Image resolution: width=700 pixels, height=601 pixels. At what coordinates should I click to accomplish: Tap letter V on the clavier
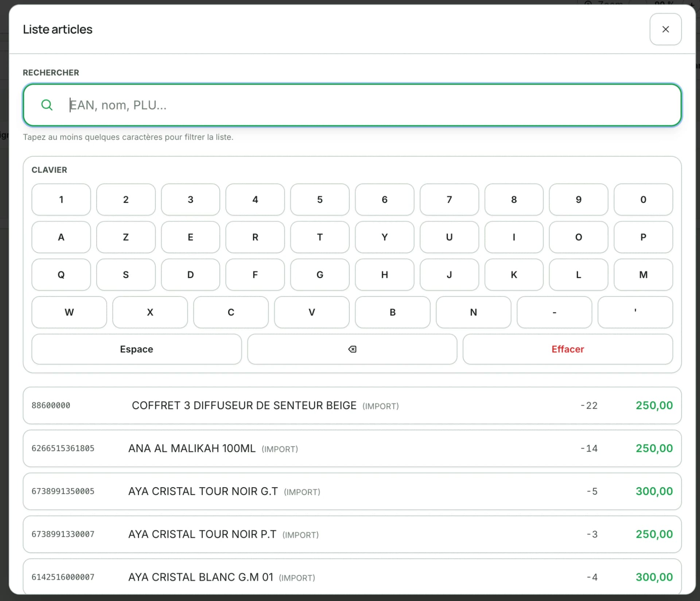coord(312,312)
